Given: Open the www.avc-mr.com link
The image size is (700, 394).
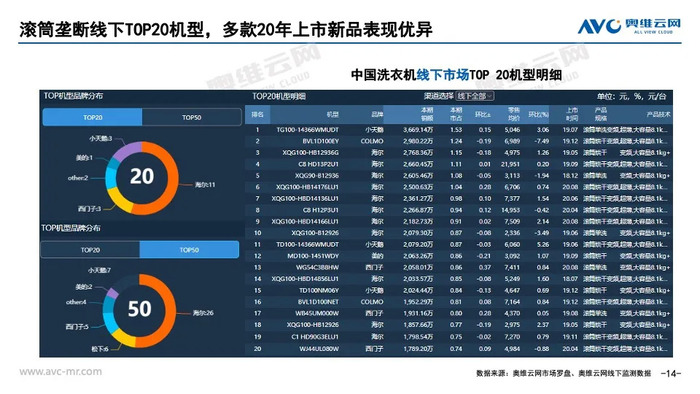Looking at the screenshot, I should pyautogui.click(x=60, y=372).
